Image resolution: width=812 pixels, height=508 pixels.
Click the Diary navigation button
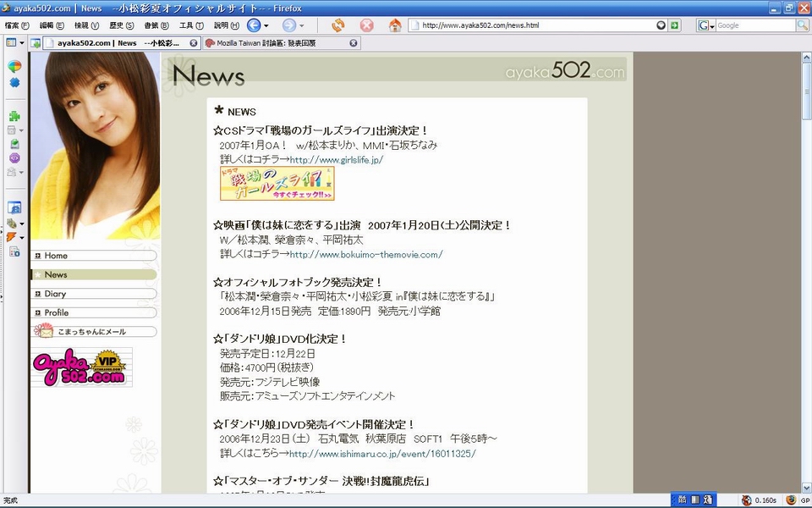point(93,294)
